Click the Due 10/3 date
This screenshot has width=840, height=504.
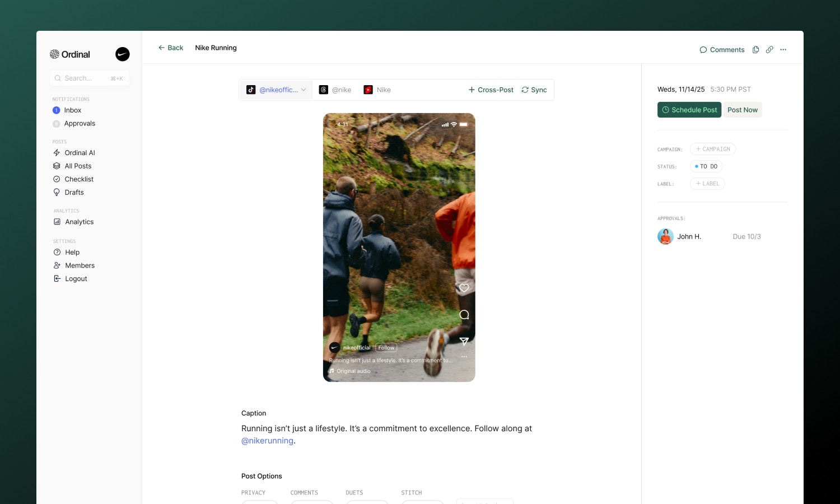pyautogui.click(x=746, y=237)
